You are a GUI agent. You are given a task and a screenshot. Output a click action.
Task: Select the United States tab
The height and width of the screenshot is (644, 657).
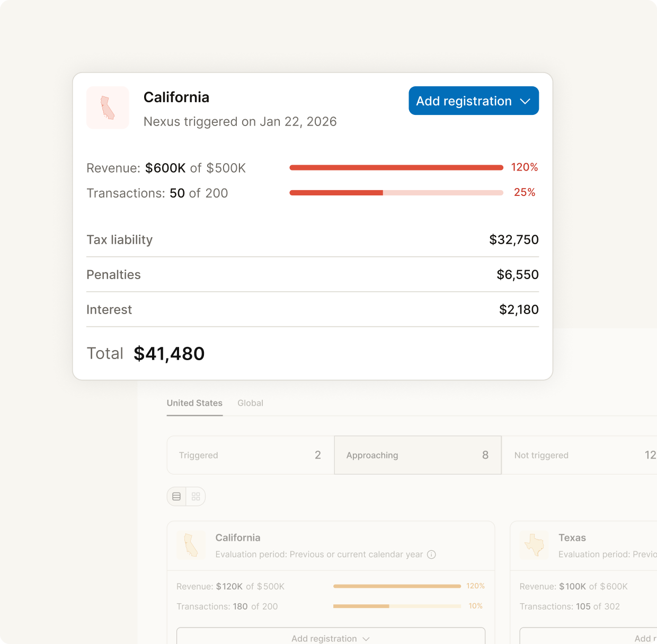tap(194, 403)
